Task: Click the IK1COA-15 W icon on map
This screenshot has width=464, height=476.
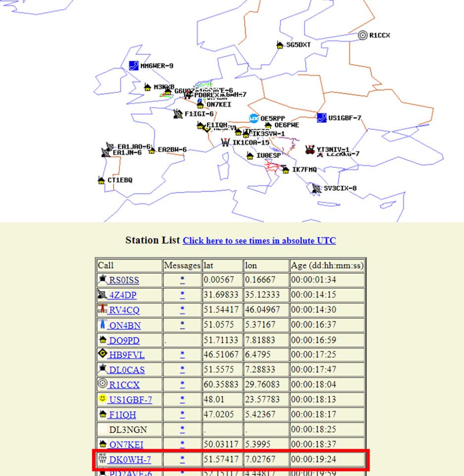Action: (226, 143)
